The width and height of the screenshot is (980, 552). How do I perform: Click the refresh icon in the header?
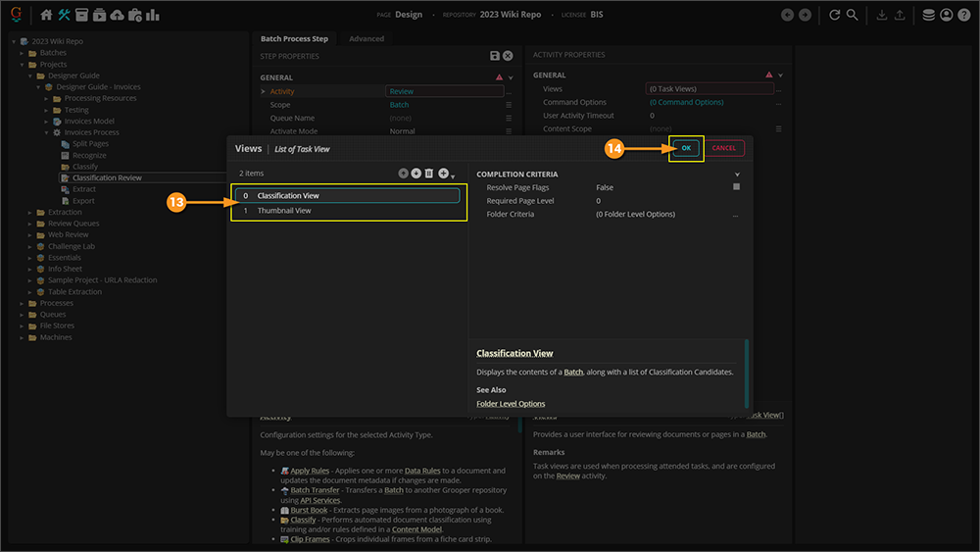835,15
